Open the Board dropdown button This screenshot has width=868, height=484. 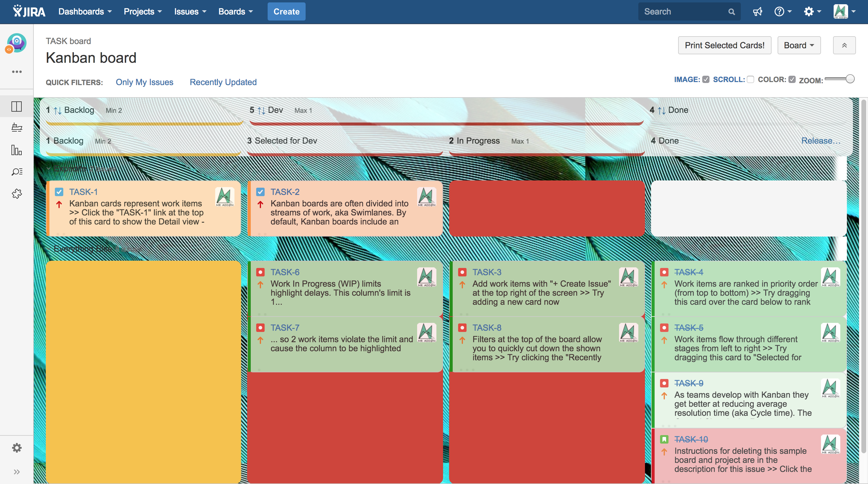(x=799, y=45)
